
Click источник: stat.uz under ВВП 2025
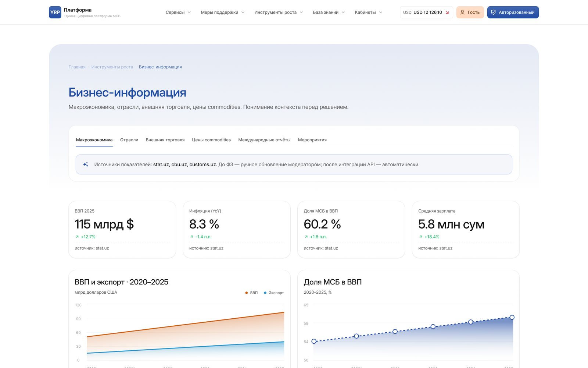click(92, 248)
